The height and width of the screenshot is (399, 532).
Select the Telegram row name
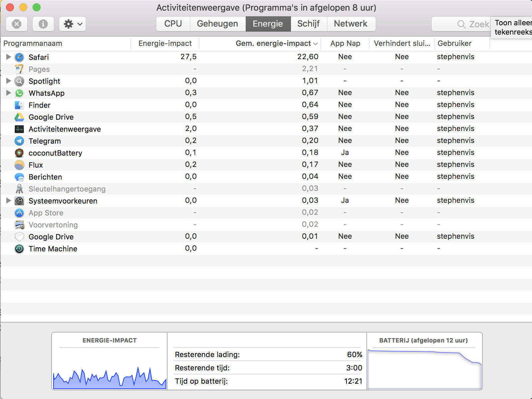click(45, 141)
